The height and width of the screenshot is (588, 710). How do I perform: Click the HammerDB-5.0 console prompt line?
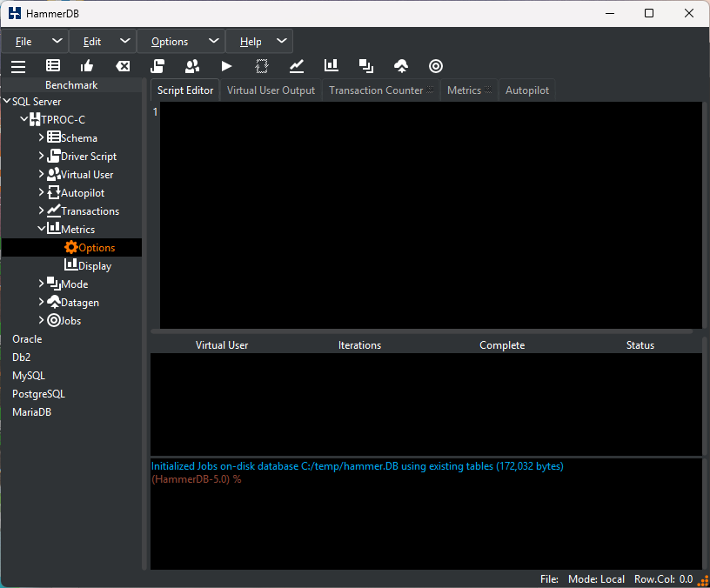tap(196, 479)
